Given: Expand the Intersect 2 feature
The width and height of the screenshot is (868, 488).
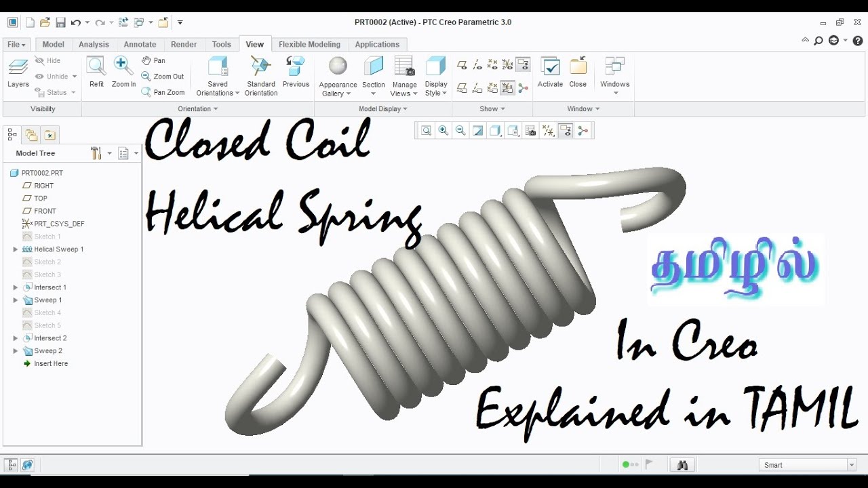Looking at the screenshot, I should click(16, 338).
